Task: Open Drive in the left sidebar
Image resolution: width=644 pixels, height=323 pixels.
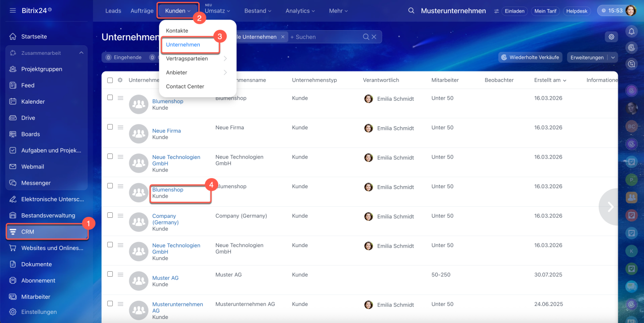Action: tap(28, 118)
